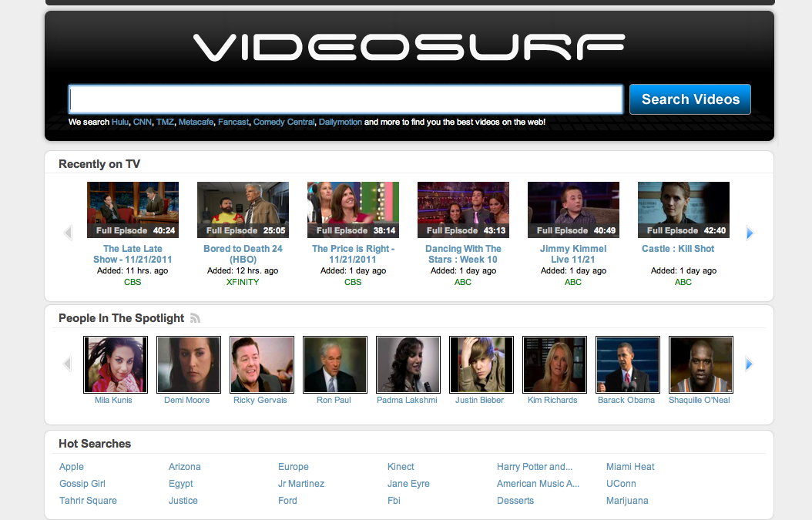Open the Metacafe source link

click(196, 122)
